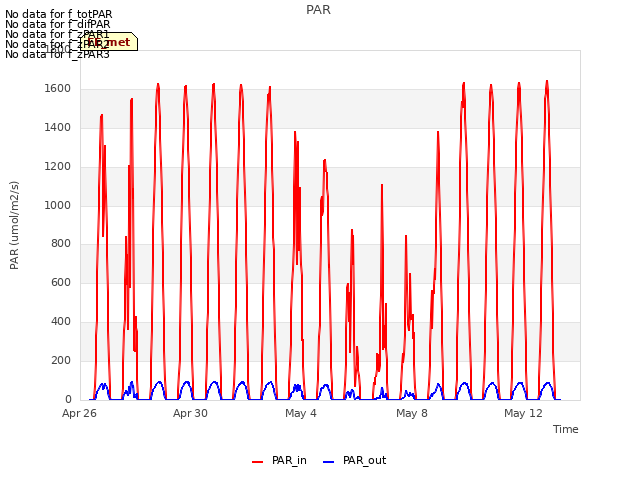Viewport: 640px width, 480px height.
Task: Click the 'No data for f_difPAR' message
Action: tap(58, 24)
